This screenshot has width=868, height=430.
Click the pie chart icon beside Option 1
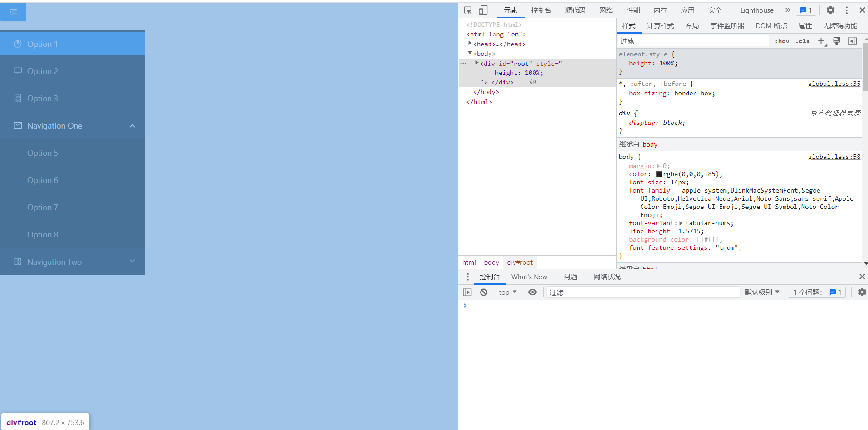(x=18, y=44)
